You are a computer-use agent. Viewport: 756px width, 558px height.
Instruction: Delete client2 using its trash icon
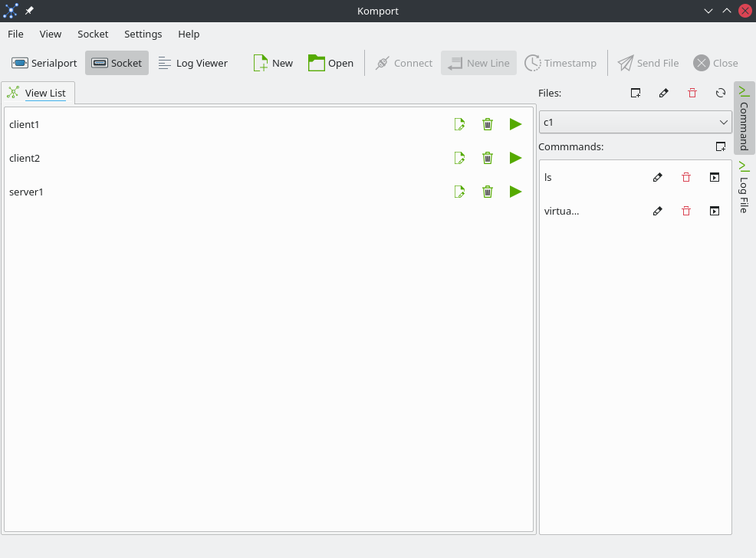tap(488, 158)
